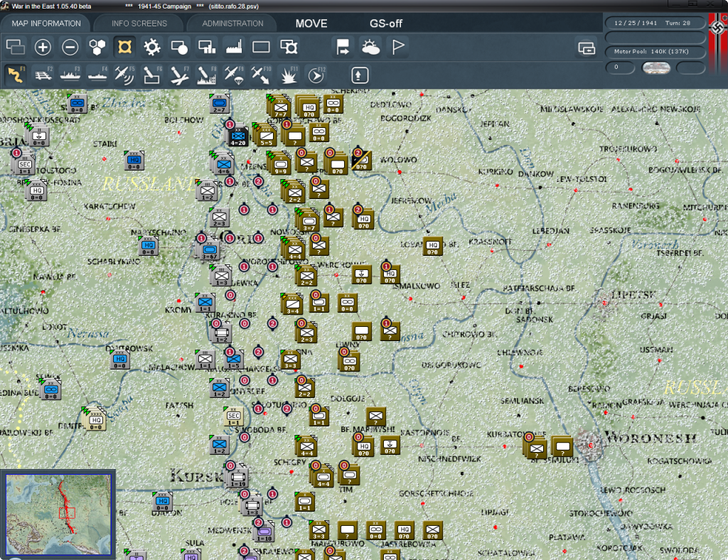Select F9 air transport mode icon

click(234, 75)
